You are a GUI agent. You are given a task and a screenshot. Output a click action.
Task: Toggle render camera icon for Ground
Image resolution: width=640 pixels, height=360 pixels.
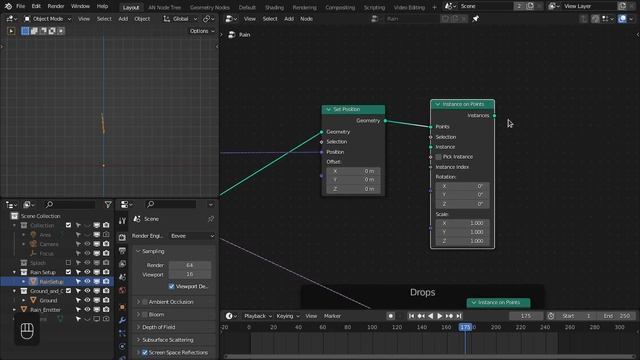(106, 300)
